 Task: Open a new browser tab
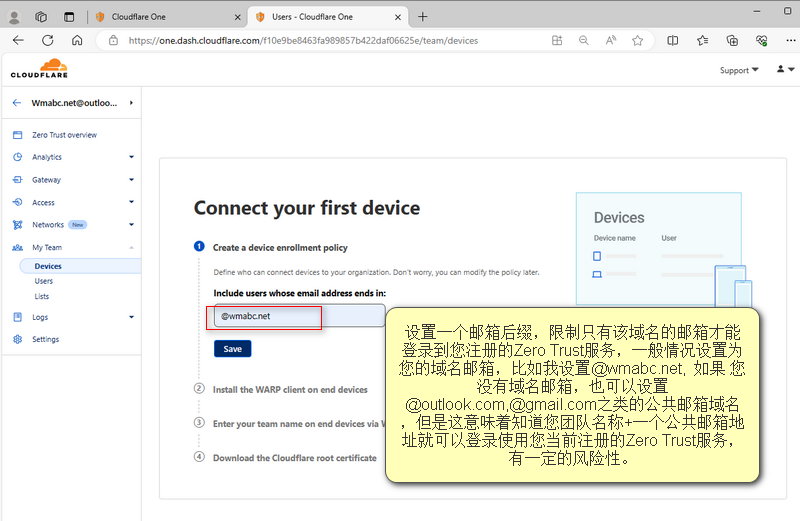tap(422, 17)
